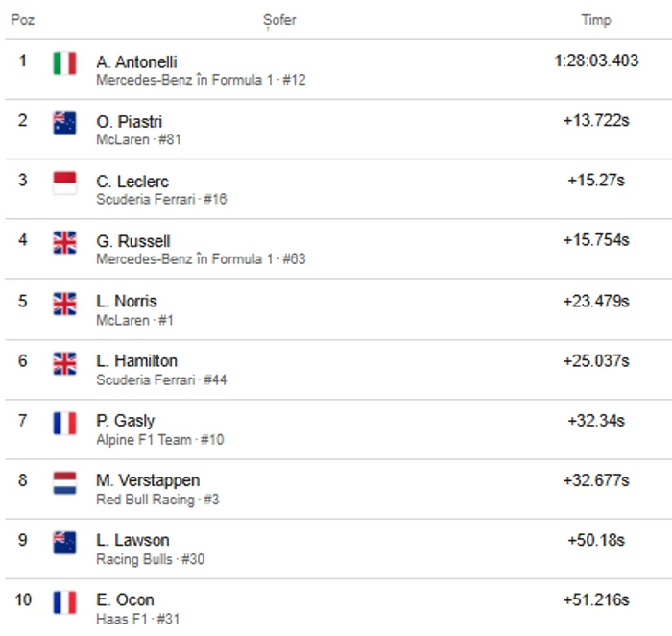This screenshot has height=636, width=672.
Task: Click the Italian flag beside A. Antonelli
Action: [x=64, y=63]
